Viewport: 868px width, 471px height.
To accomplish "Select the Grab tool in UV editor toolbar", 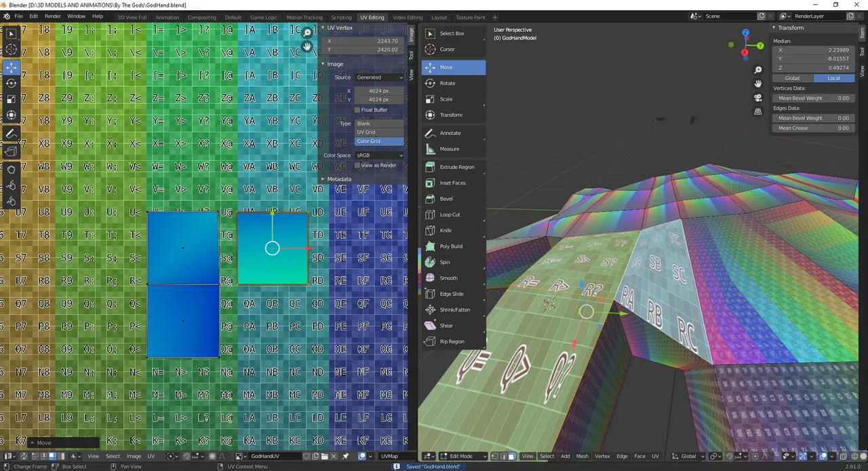I will pyautogui.click(x=12, y=170).
